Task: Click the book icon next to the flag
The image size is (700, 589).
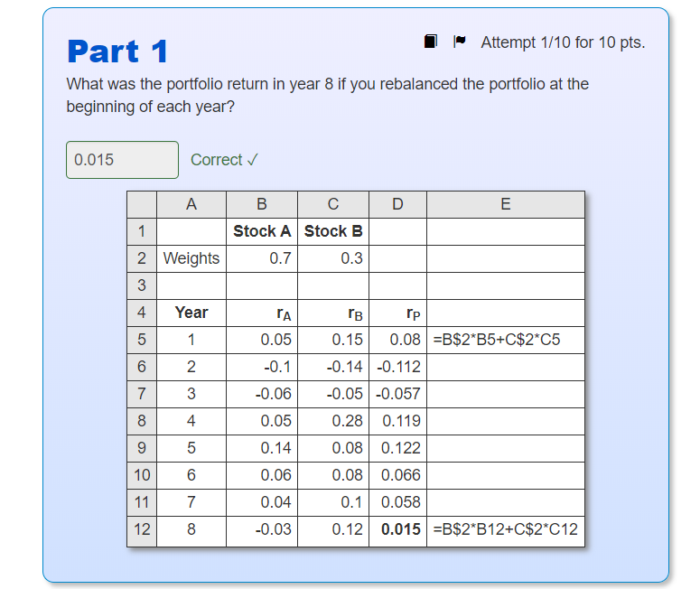Action: [x=430, y=42]
